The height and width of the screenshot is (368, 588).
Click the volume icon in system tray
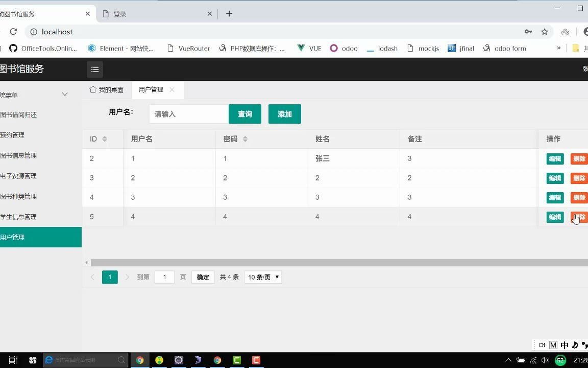tap(544, 360)
